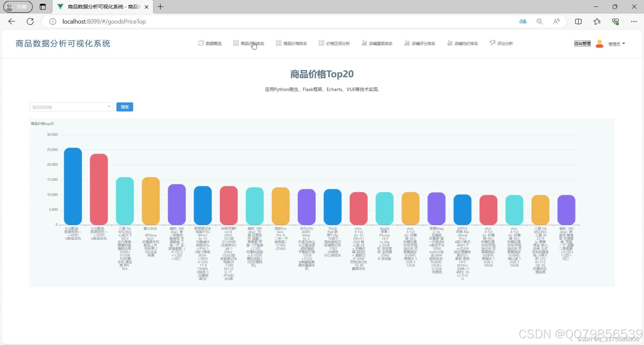
Task: Click the admin avatar icon near 管理员
Action: [x=599, y=43]
